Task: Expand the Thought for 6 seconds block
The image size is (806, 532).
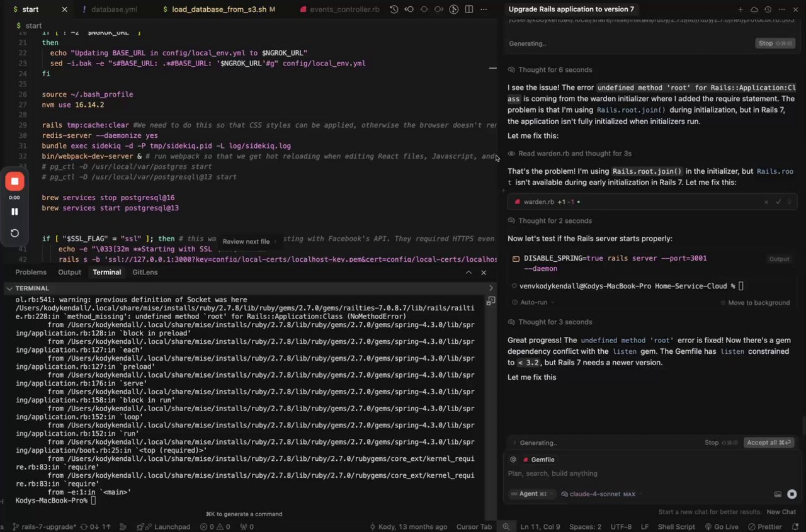Action: pyautogui.click(x=550, y=70)
